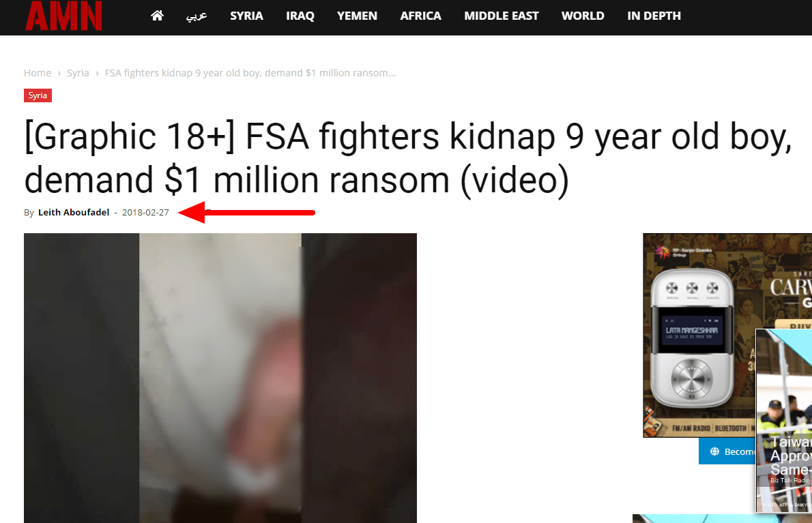This screenshot has height=523, width=812.
Task: Open the IN DEPTH section
Action: tap(654, 16)
